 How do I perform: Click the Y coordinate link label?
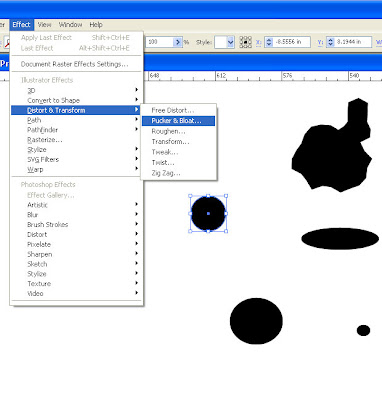tap(320, 42)
